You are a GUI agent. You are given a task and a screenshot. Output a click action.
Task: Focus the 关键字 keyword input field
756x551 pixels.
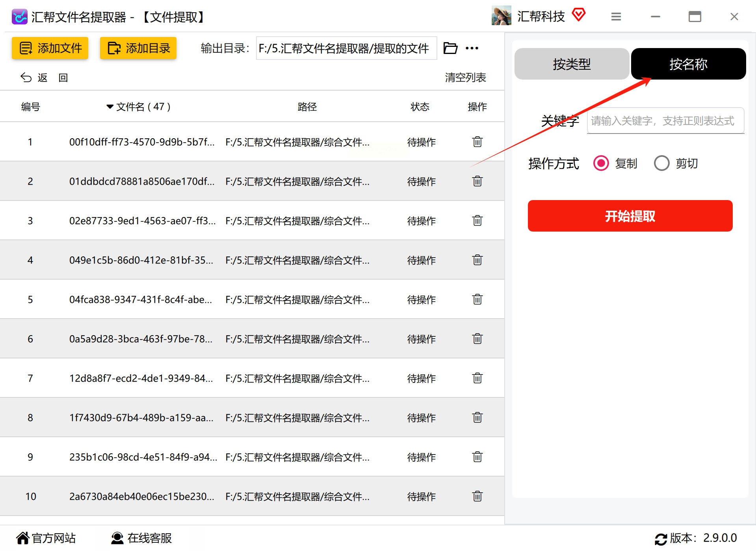pyautogui.click(x=665, y=121)
